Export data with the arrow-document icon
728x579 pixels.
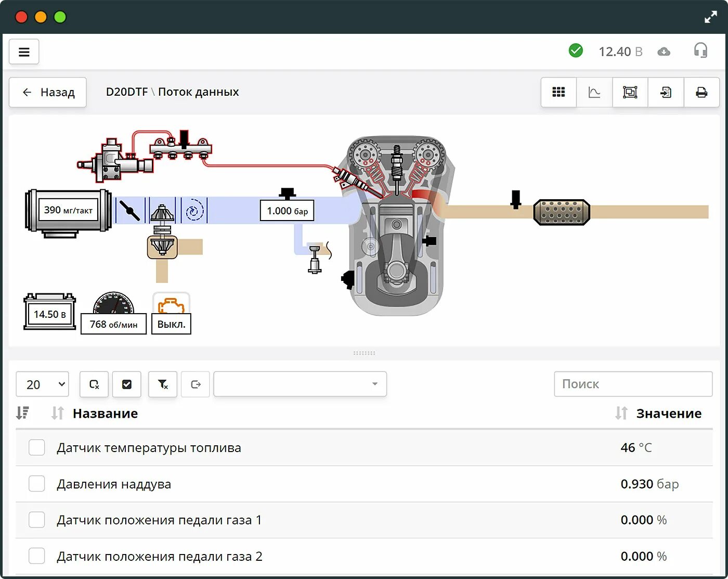coord(666,92)
